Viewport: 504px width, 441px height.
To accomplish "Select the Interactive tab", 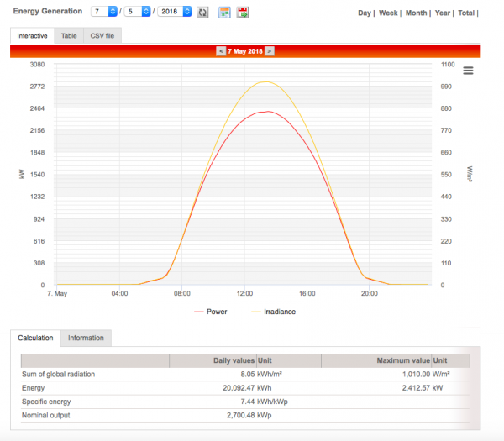I will click(x=33, y=36).
